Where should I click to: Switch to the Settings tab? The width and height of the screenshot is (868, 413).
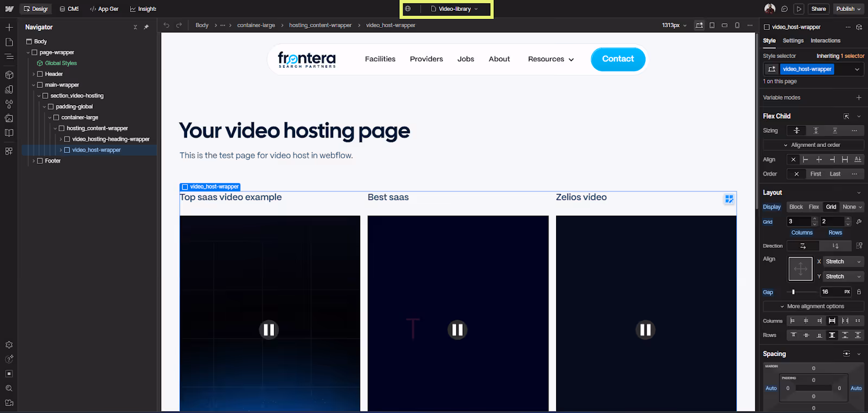click(x=793, y=41)
